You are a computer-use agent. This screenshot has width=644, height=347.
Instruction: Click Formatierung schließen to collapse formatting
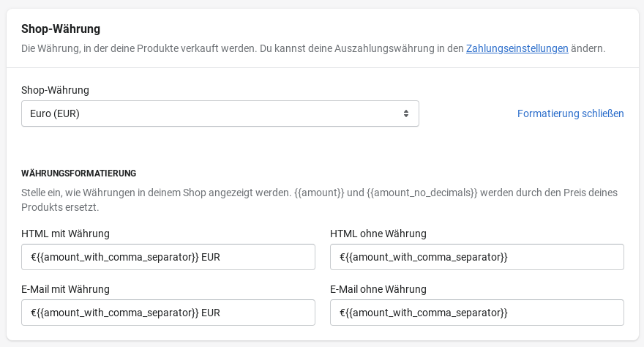(x=570, y=113)
